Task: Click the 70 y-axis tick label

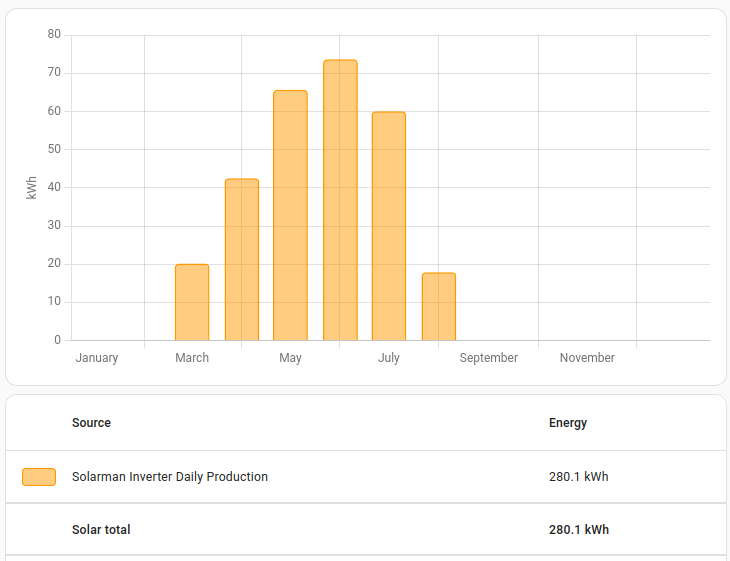Action: [x=54, y=72]
